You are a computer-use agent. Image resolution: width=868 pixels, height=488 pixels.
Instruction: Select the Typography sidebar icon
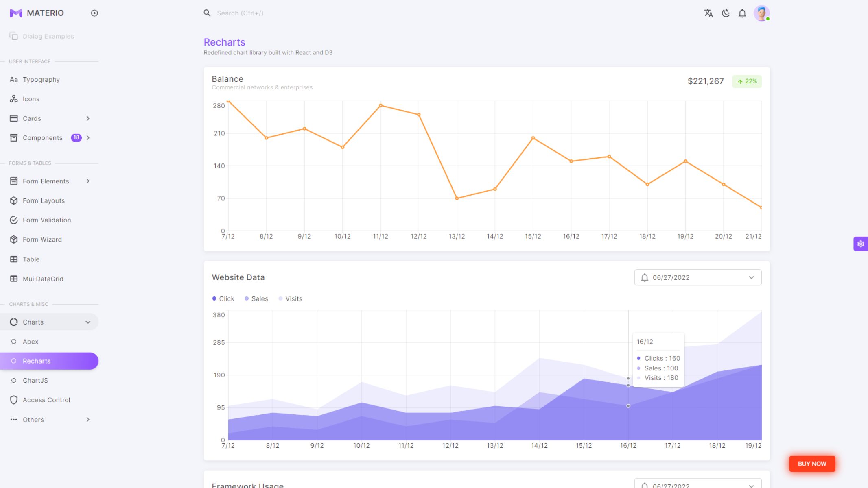[x=14, y=79]
